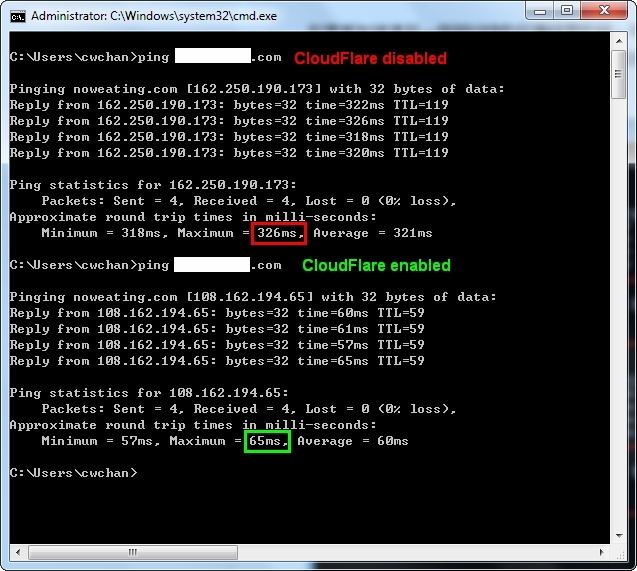Image resolution: width=637 pixels, height=571 pixels.
Task: Click the reply line with time=322ms
Action: click(229, 105)
